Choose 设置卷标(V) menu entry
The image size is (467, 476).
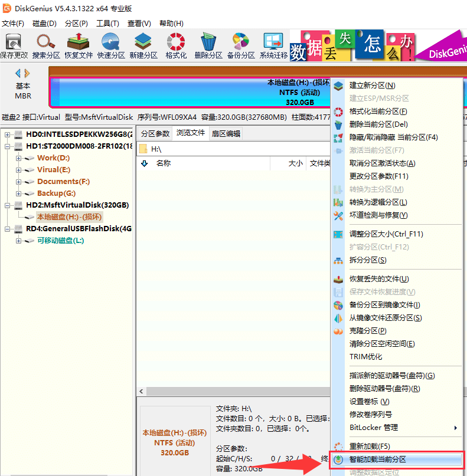tap(397, 402)
